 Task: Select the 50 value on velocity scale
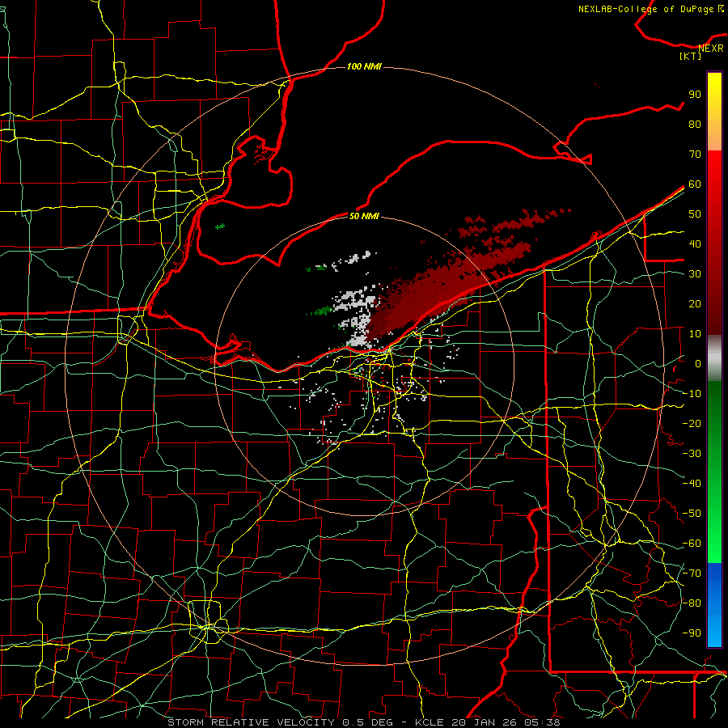pos(695,214)
